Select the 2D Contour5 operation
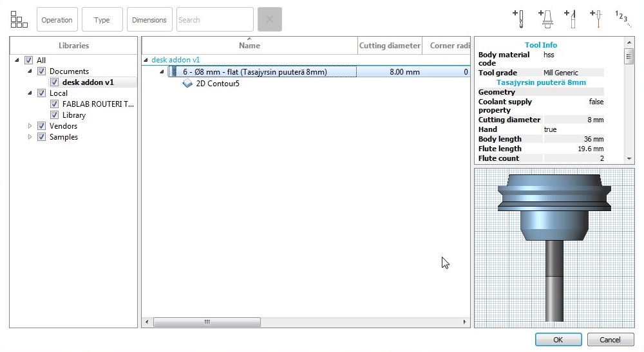Image resolution: width=644 pixels, height=352 pixels. coord(218,83)
